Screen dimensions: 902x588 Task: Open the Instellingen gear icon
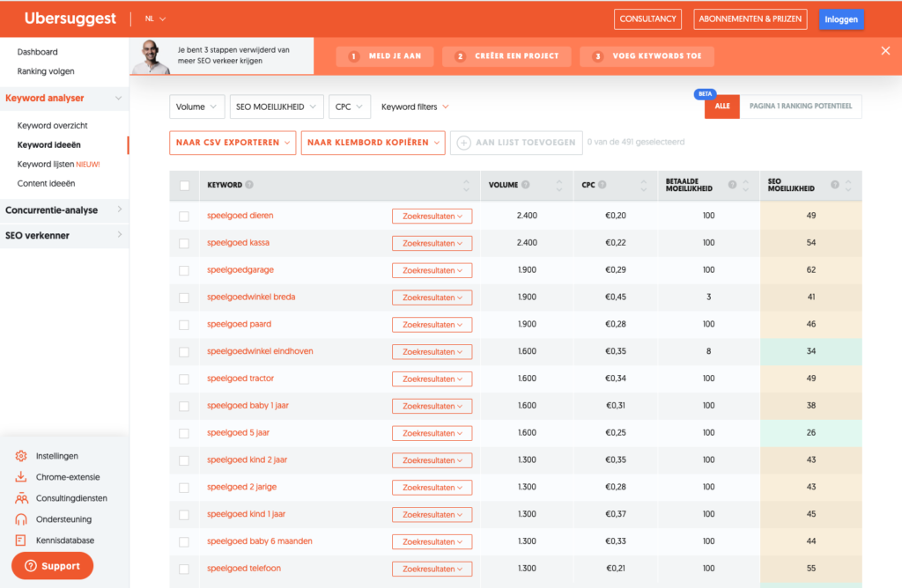point(21,456)
